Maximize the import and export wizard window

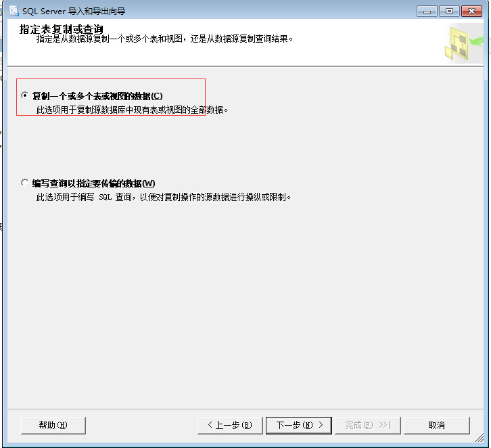(449, 12)
